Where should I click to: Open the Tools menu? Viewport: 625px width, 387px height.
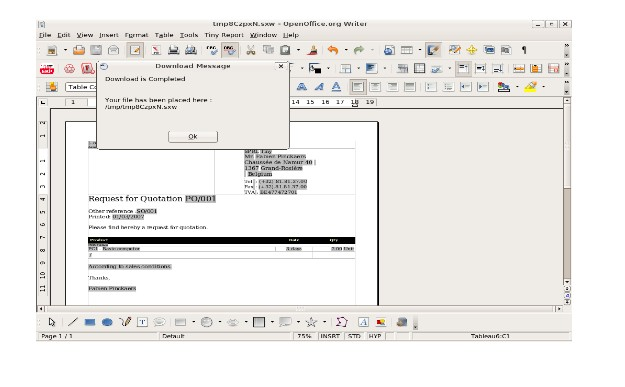189,35
